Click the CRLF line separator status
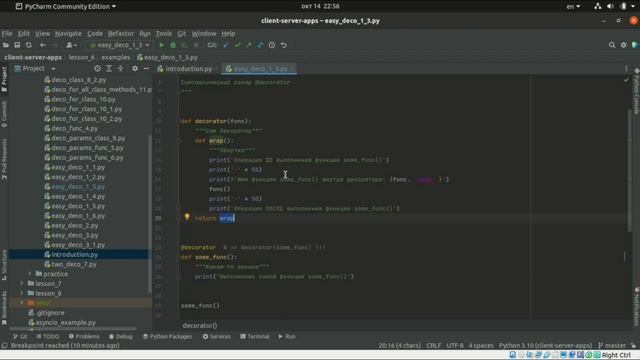The width and height of the screenshot is (640, 360). click(x=433, y=345)
